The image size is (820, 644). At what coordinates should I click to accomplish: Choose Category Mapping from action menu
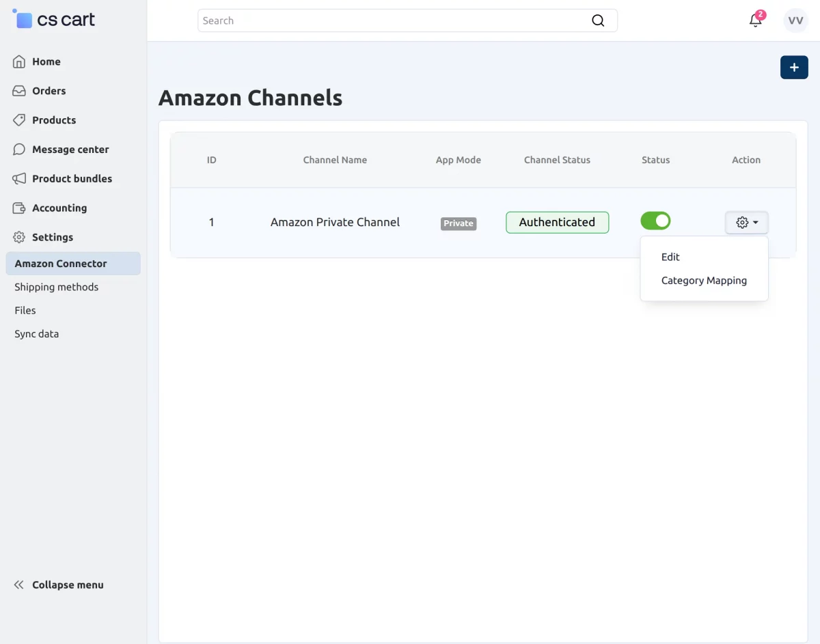(705, 281)
